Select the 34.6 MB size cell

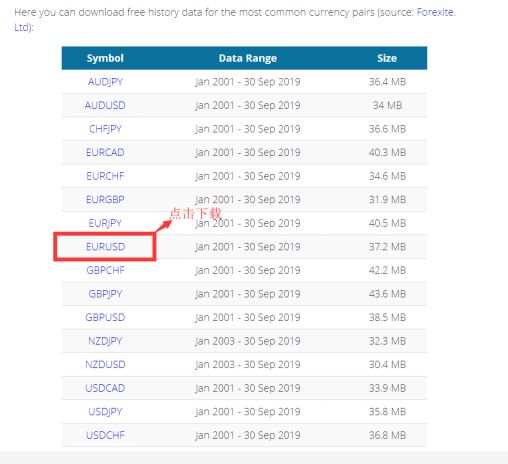click(387, 176)
